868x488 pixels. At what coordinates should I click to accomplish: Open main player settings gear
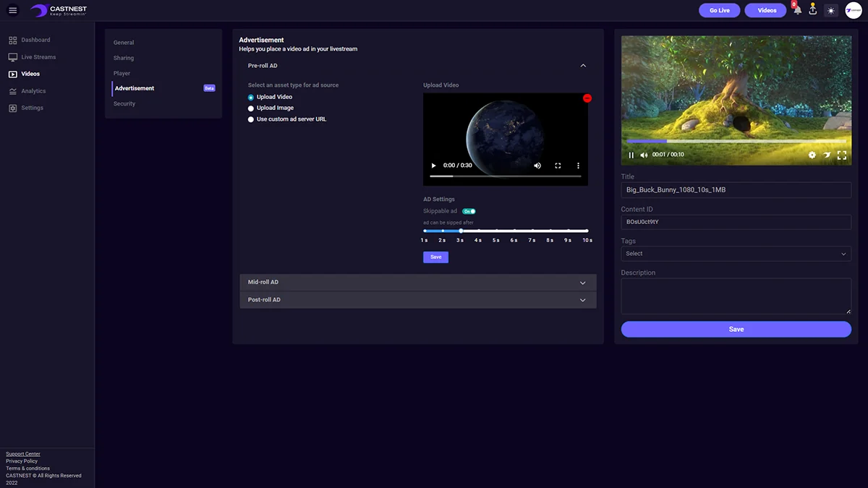(x=812, y=155)
